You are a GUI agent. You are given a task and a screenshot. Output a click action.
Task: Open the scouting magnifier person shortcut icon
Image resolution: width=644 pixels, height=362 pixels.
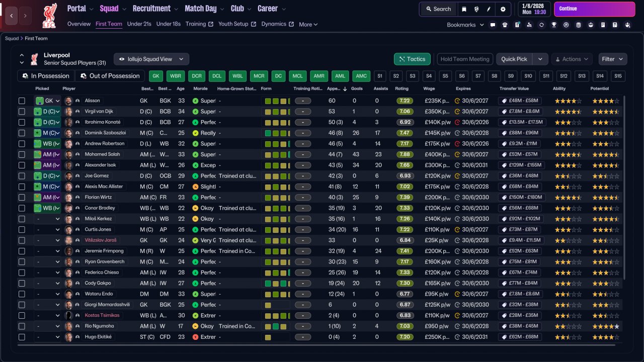click(x=529, y=25)
